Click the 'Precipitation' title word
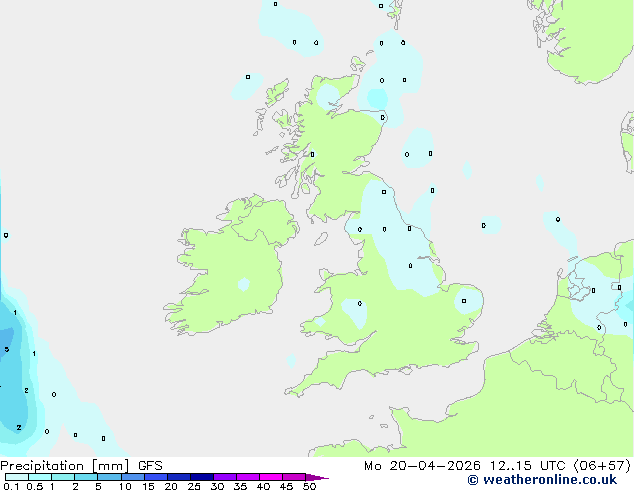 click(42, 466)
